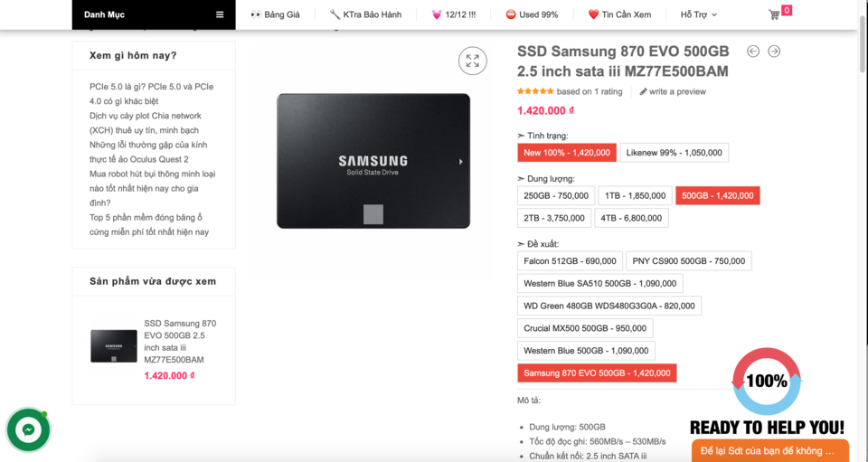Select the 250GB capacity option
Screen dimensions: 868x462
pyautogui.click(x=556, y=196)
